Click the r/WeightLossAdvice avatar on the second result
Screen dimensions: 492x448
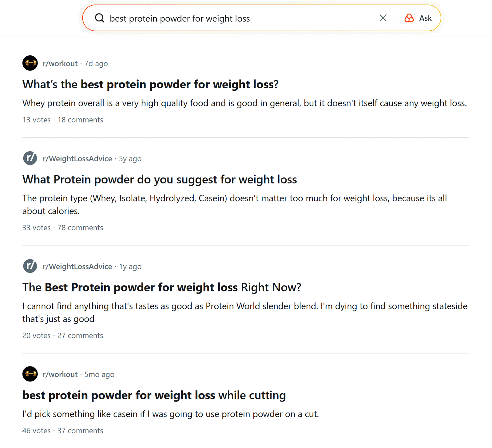[x=30, y=158]
